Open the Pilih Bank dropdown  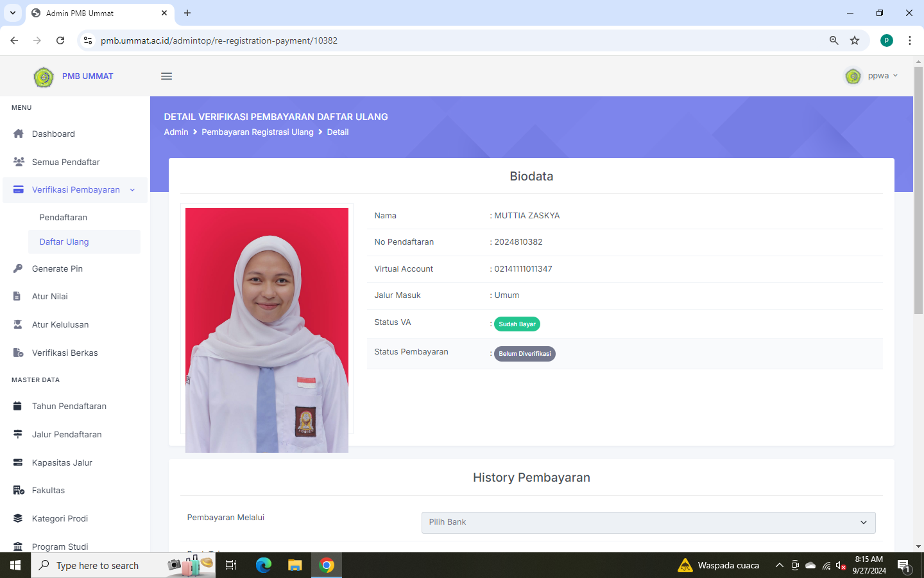[x=648, y=522]
